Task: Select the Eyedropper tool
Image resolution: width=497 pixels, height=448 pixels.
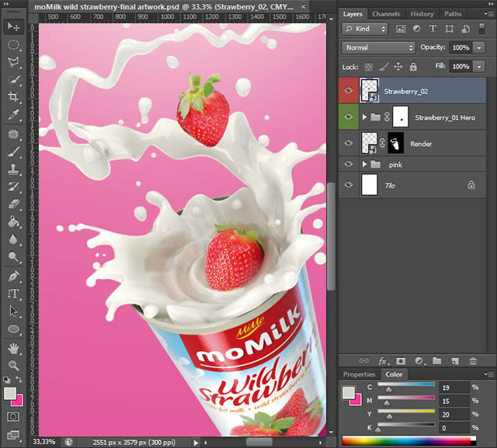Action: pos(13,114)
